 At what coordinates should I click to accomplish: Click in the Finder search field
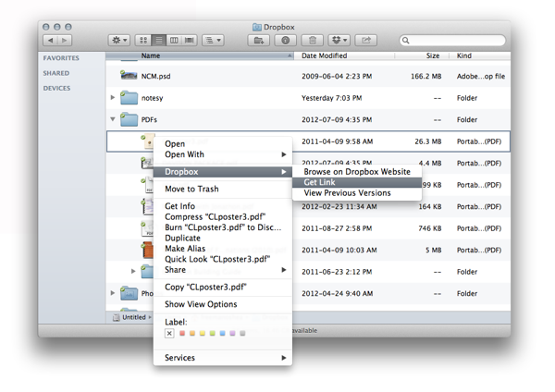452,41
